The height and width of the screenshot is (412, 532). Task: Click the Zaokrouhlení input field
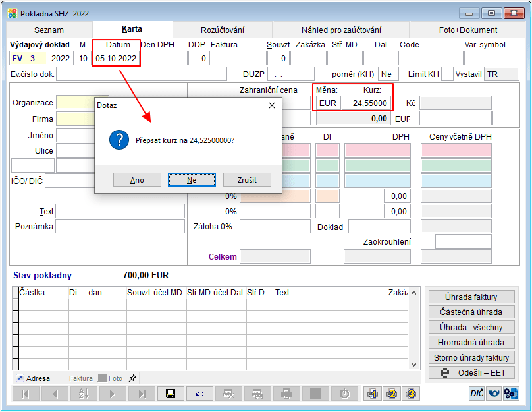[464, 241]
